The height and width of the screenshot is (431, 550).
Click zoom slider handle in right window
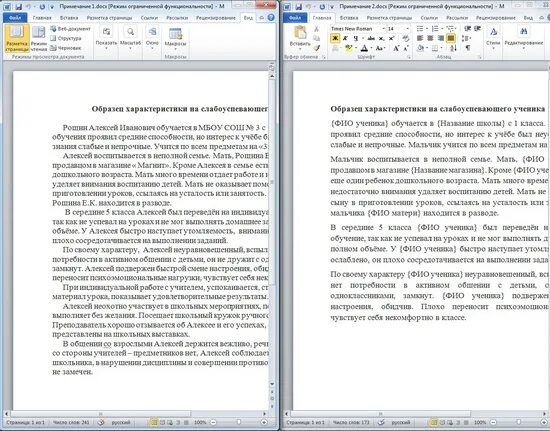519,423
